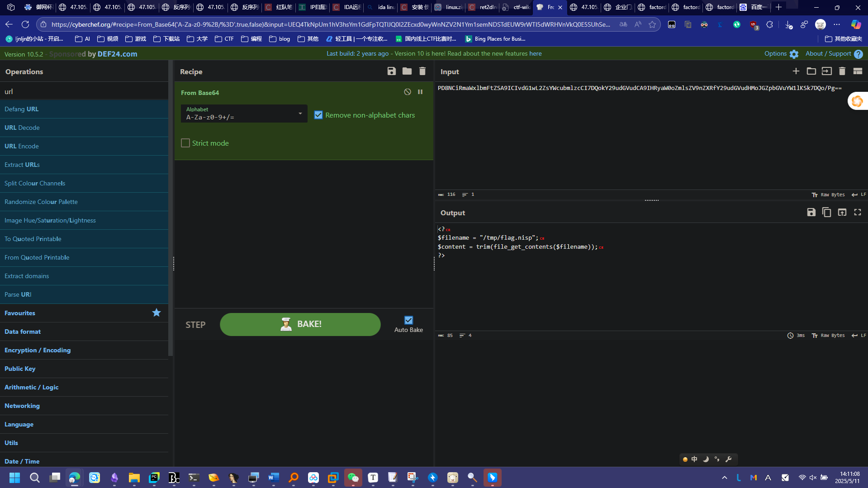
Task: Toggle Remove non-alphabet chars checkbox
Action: 318,115
